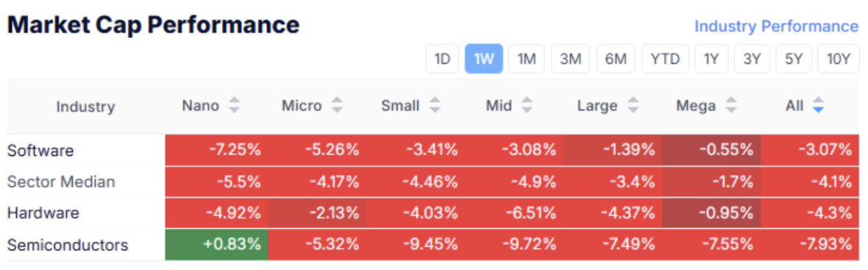Switch to 1M time range
868x270 pixels.
point(526,59)
